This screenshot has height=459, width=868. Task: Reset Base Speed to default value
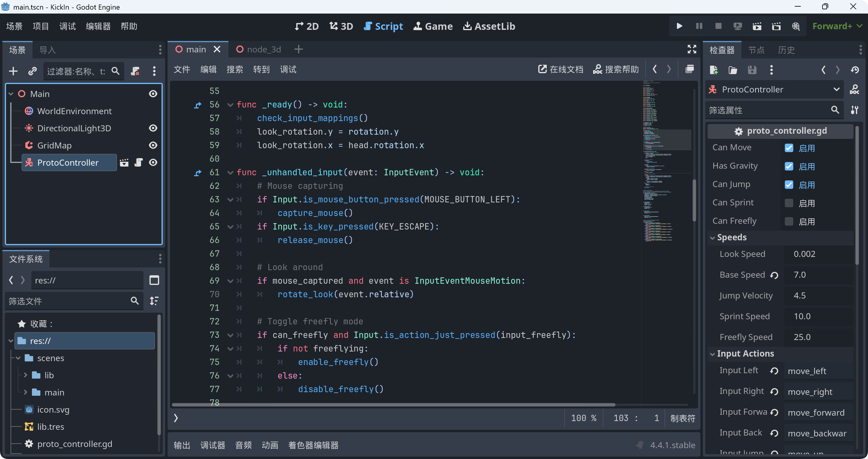click(774, 275)
